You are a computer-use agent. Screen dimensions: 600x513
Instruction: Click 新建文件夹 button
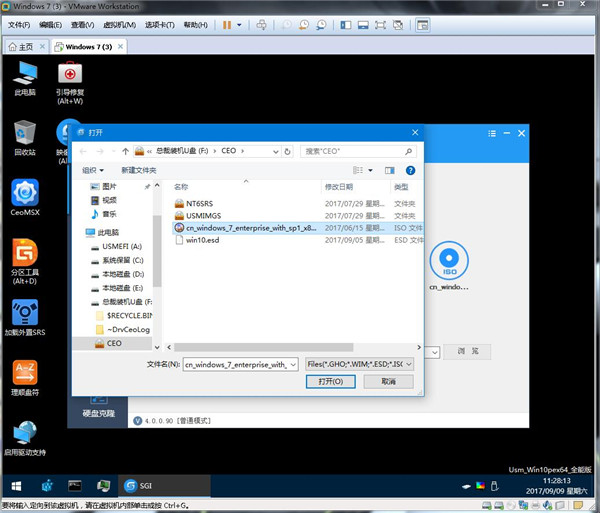click(x=139, y=170)
